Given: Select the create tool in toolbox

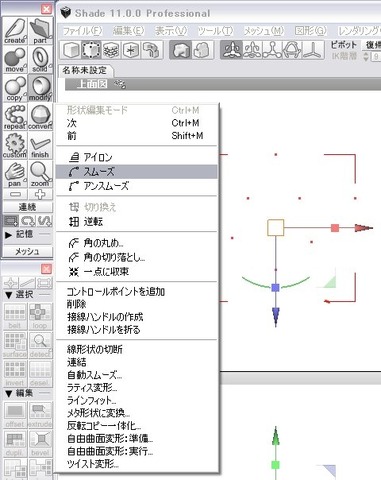Looking at the screenshot, I should pos(15,31).
